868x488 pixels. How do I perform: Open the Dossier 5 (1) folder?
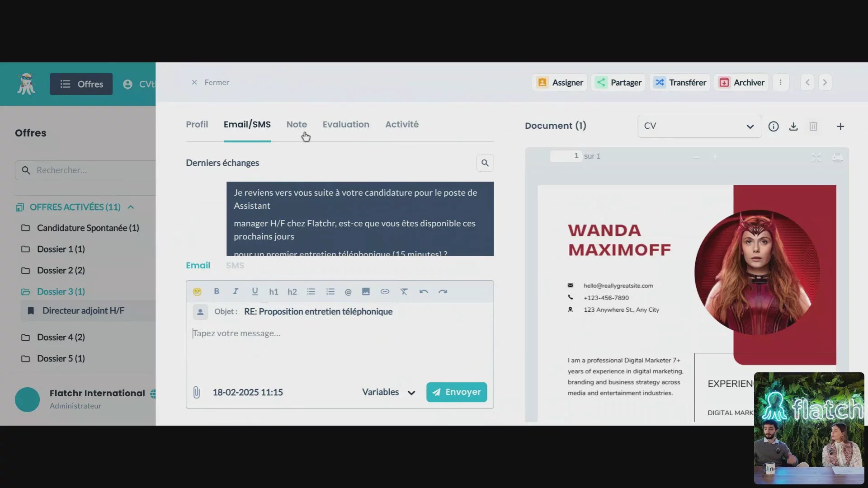pyautogui.click(x=53, y=359)
